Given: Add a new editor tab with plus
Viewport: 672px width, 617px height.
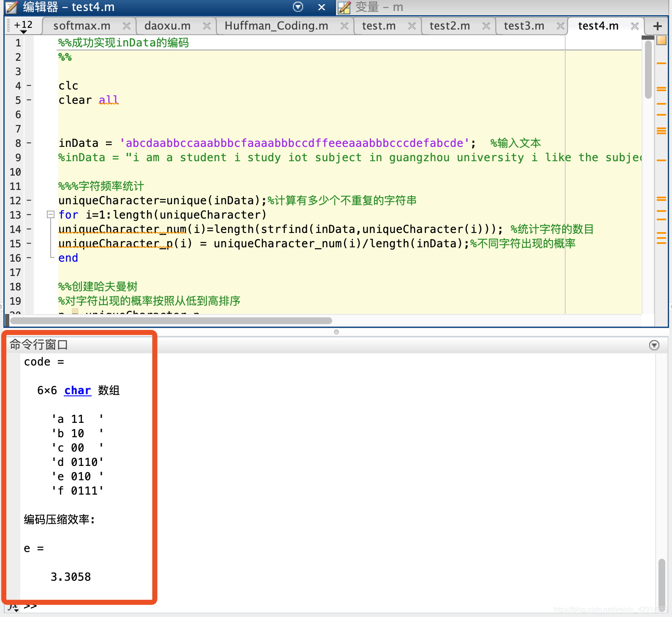Looking at the screenshot, I should 657,26.
